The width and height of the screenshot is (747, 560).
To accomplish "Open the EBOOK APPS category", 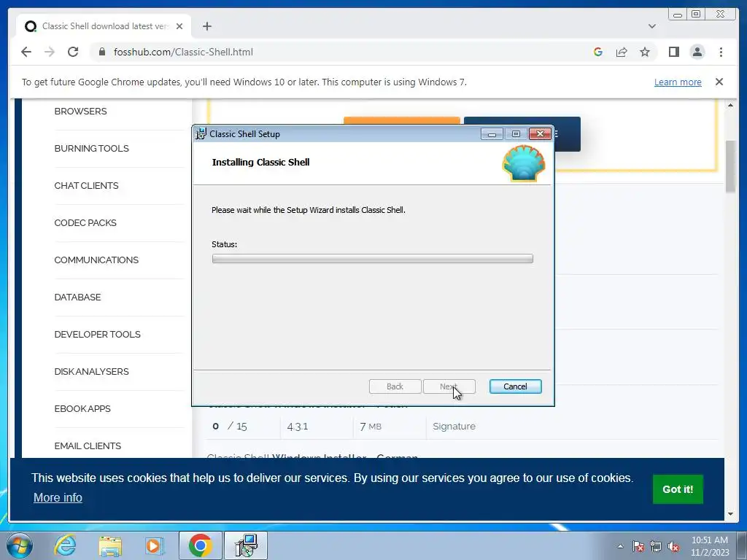I will pyautogui.click(x=82, y=408).
